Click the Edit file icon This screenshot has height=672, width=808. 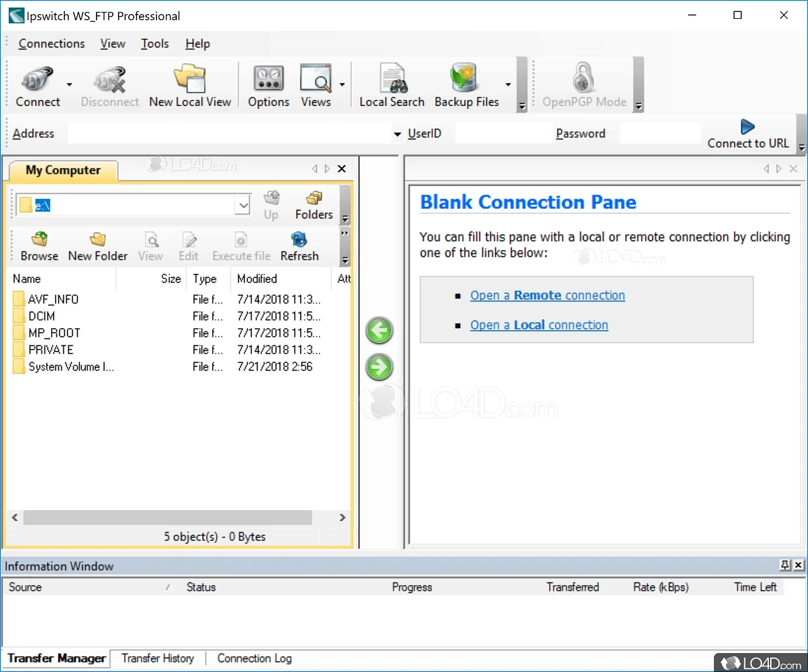189,247
